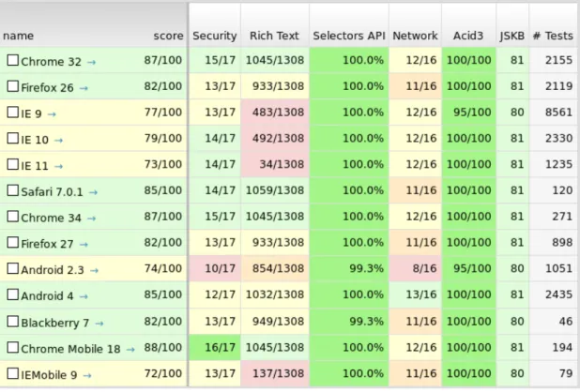This screenshot has height=392, width=580.
Task: Click the 34/1308 Rich Text cell
Action: 275,164
